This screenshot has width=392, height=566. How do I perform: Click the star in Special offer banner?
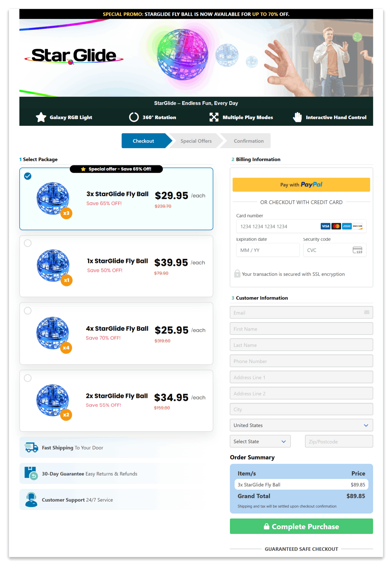tap(83, 169)
